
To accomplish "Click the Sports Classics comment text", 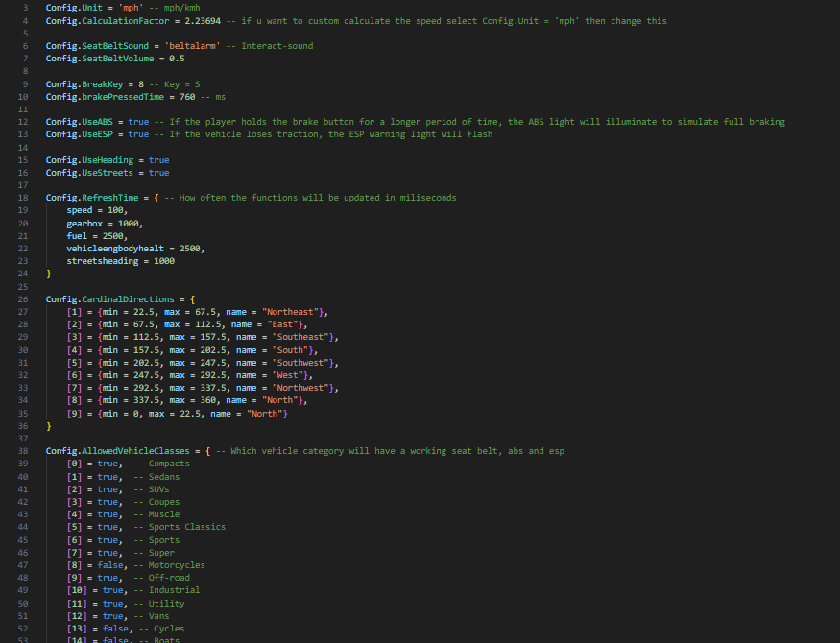I will click(187, 527).
